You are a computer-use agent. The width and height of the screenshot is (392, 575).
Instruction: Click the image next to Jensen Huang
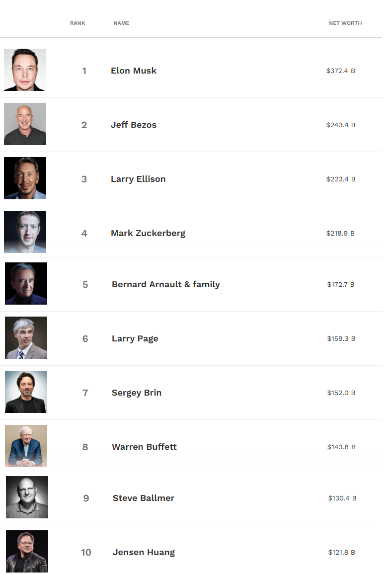[27, 551]
